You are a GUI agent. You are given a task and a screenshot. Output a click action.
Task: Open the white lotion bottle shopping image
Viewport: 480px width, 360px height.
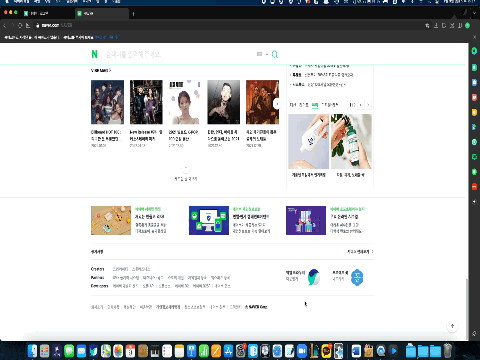(x=308, y=141)
